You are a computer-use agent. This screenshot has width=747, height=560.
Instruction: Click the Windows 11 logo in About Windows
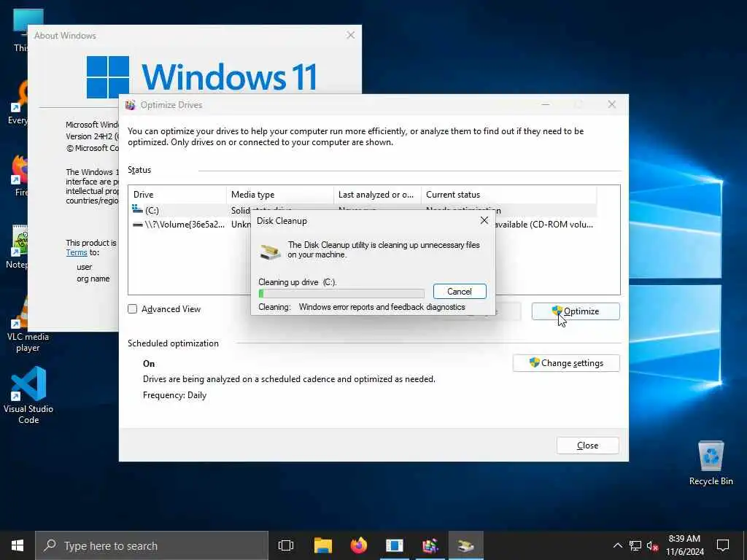[x=107, y=77]
